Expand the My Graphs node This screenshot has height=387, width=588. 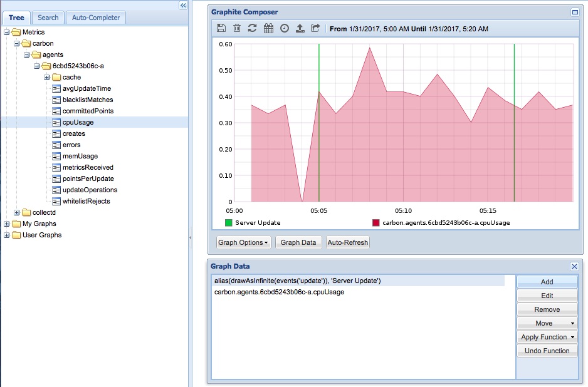7,224
